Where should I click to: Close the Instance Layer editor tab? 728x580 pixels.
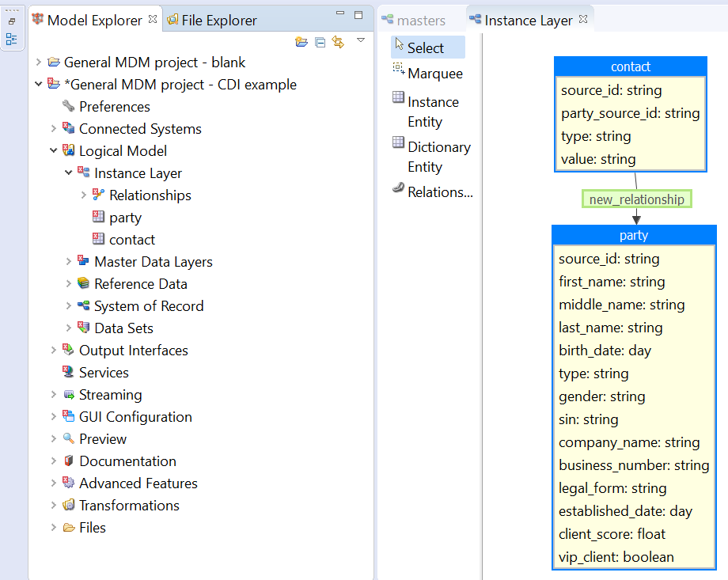click(x=583, y=19)
